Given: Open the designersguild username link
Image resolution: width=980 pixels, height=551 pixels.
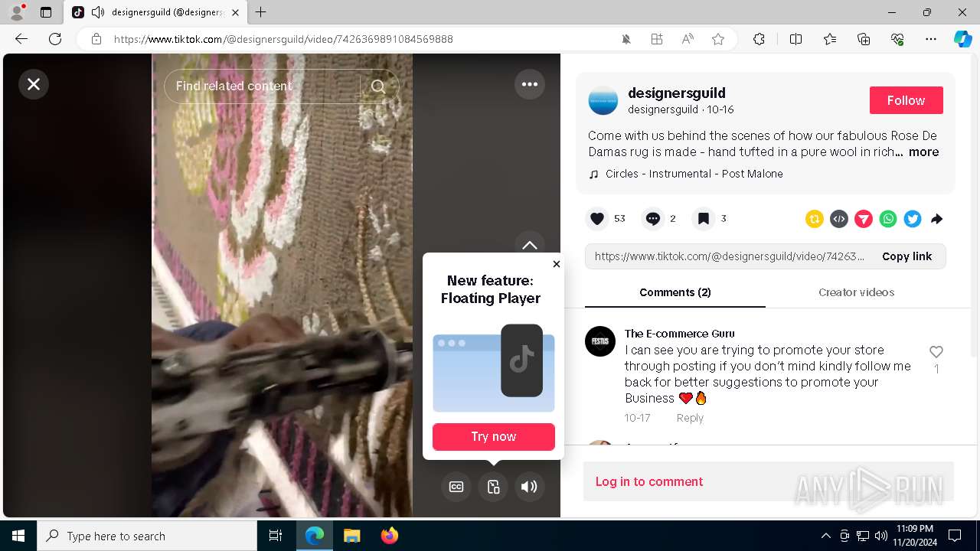Looking at the screenshot, I should click(677, 93).
